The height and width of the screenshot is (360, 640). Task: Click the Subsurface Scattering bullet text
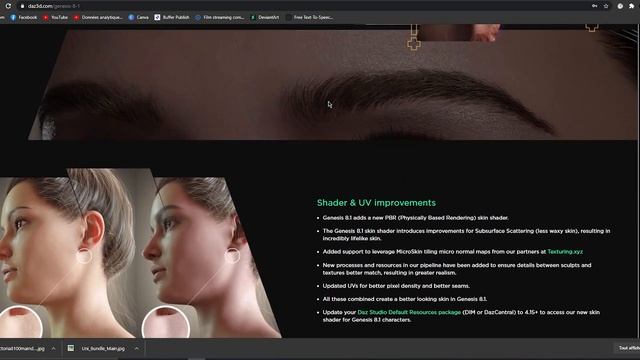click(x=466, y=235)
